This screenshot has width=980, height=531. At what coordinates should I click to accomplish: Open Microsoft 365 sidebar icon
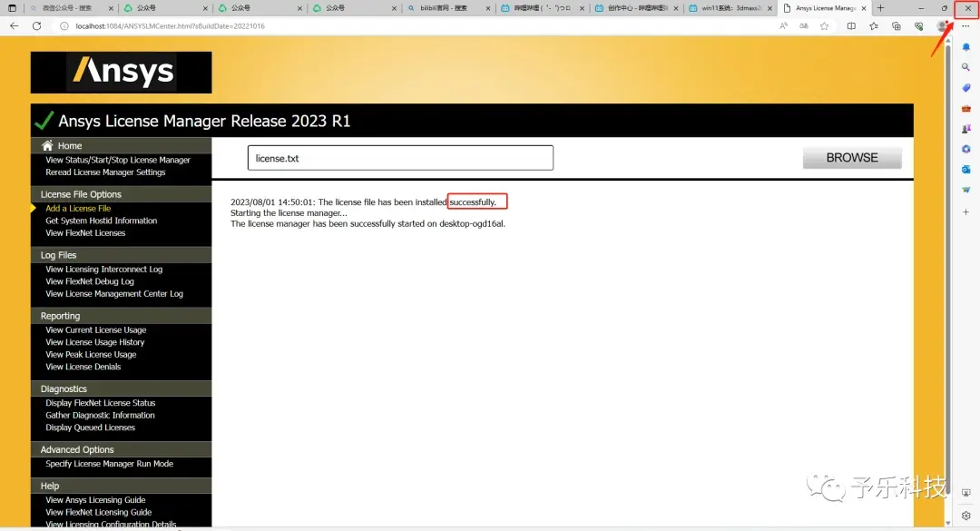(965, 149)
